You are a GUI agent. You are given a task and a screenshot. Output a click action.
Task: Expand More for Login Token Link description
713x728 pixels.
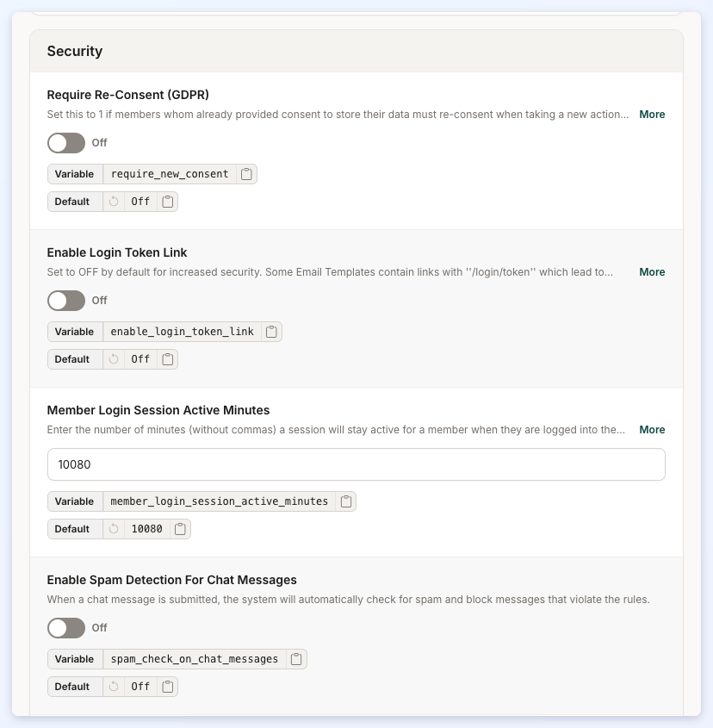(652, 272)
